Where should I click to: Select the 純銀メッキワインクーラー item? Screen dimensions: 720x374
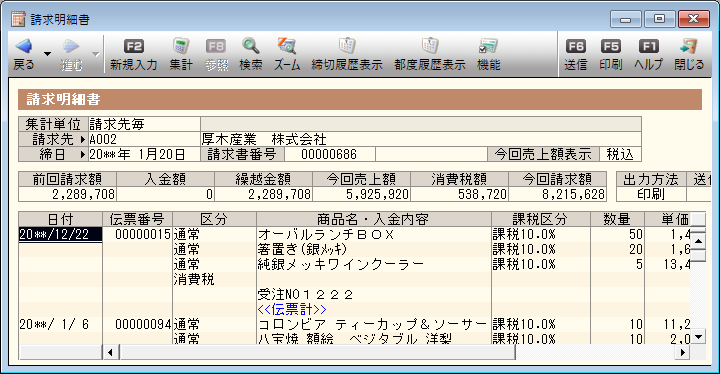[374, 264]
